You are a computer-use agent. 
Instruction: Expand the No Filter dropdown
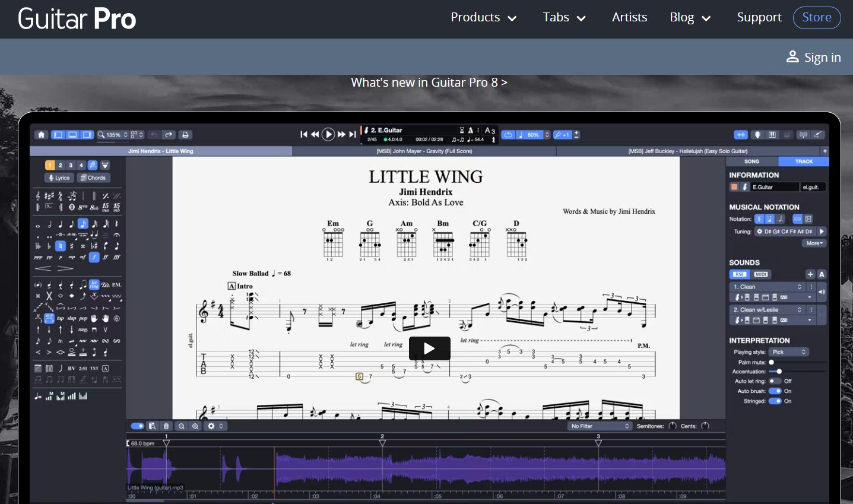[x=600, y=426]
